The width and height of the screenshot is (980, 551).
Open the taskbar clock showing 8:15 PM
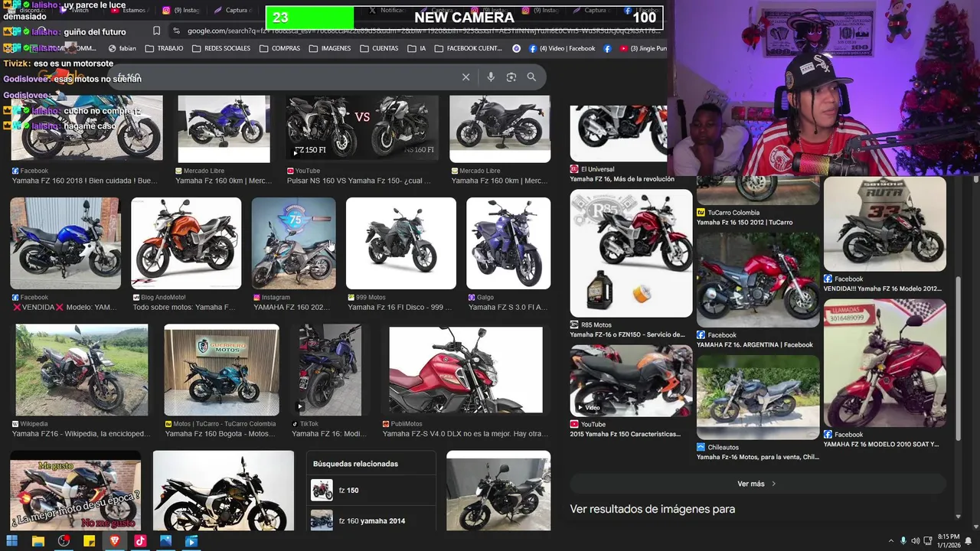(x=949, y=541)
